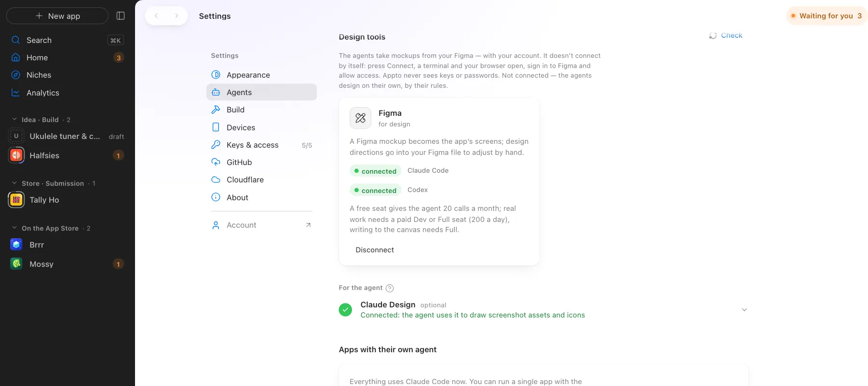This screenshot has height=386, width=868.
Task: Toggle the sidebar panel icon
Action: (121, 16)
